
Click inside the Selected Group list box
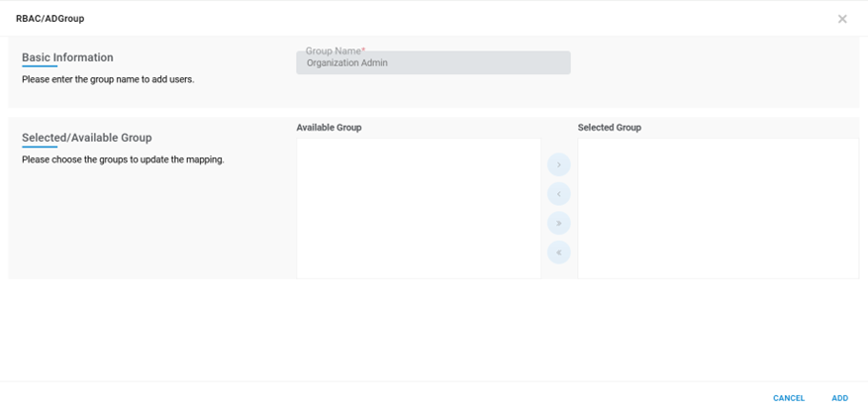click(x=718, y=208)
